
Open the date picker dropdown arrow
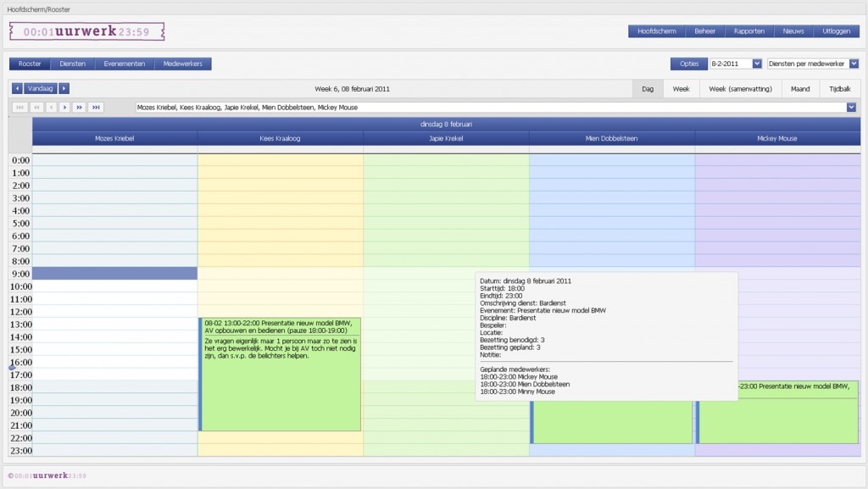point(757,64)
